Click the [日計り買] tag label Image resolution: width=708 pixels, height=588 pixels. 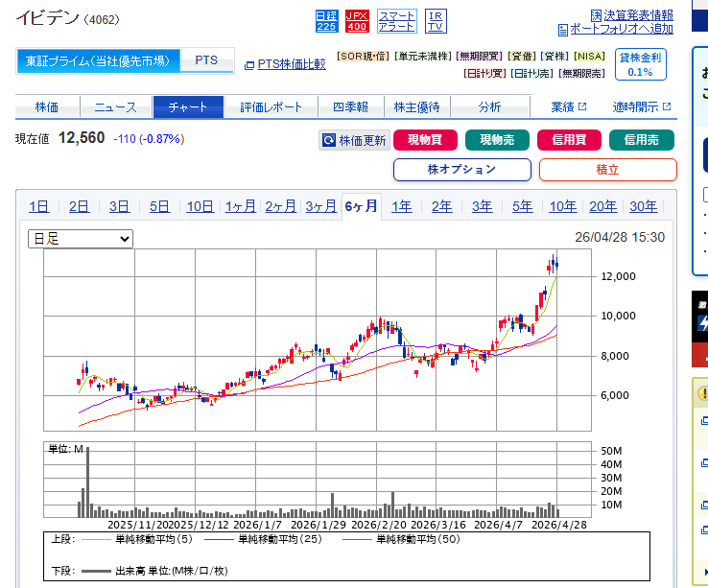pyautogui.click(x=485, y=73)
